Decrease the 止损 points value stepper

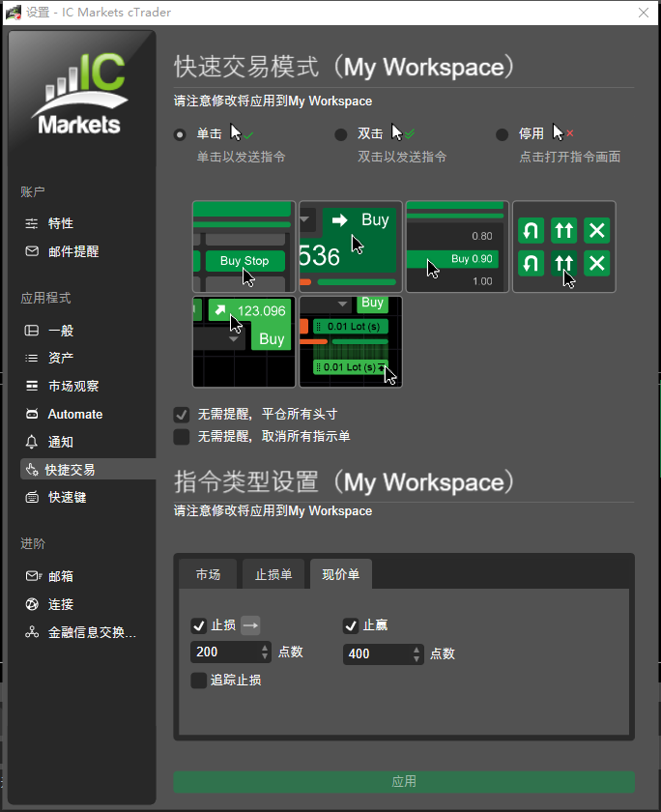click(265, 656)
